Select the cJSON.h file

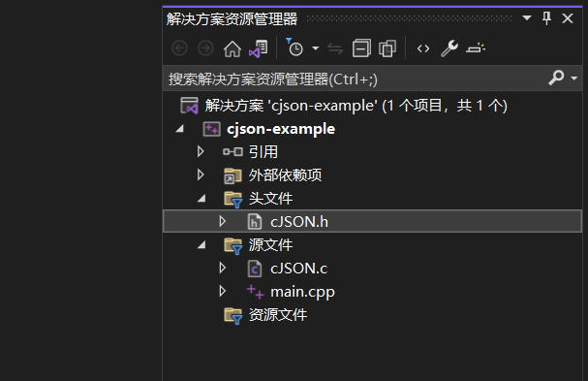pos(299,222)
